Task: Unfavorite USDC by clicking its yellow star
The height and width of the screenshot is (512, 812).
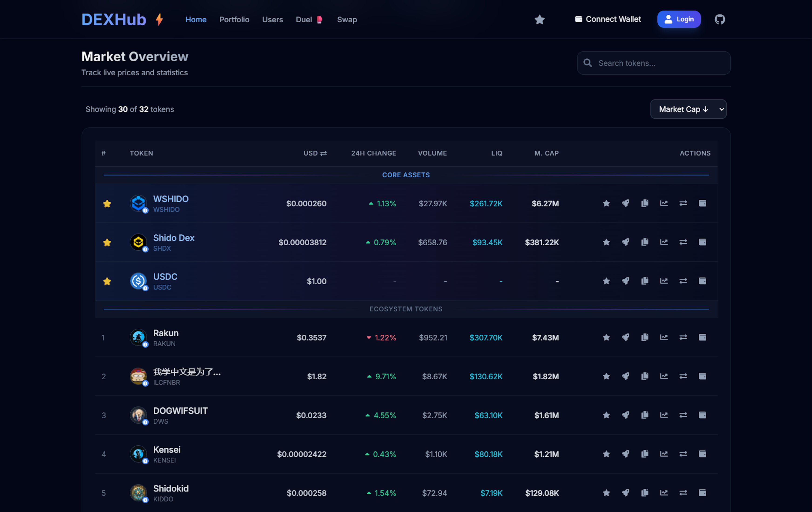Action: [x=107, y=281]
